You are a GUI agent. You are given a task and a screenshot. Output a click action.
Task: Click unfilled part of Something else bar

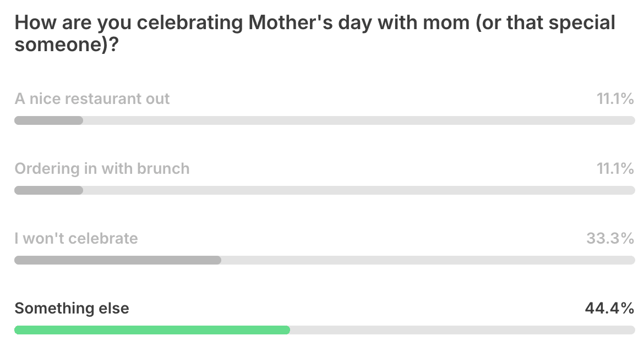[462, 330]
